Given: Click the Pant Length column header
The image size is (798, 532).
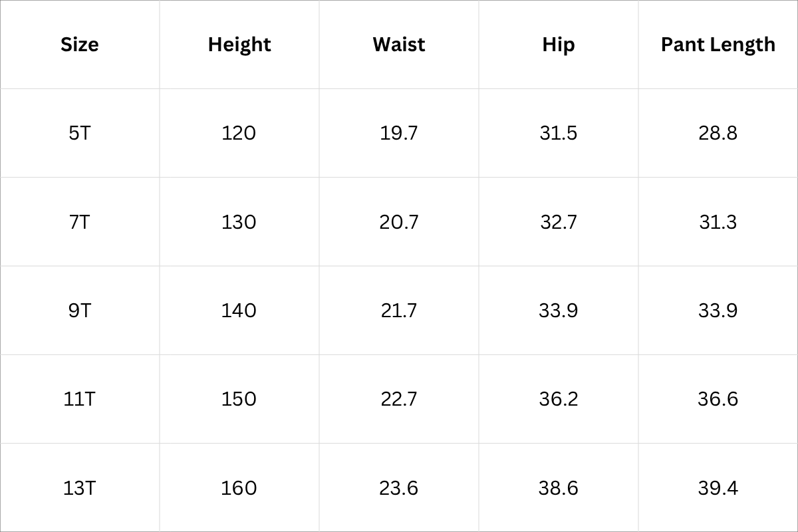Looking at the screenshot, I should 718,45.
